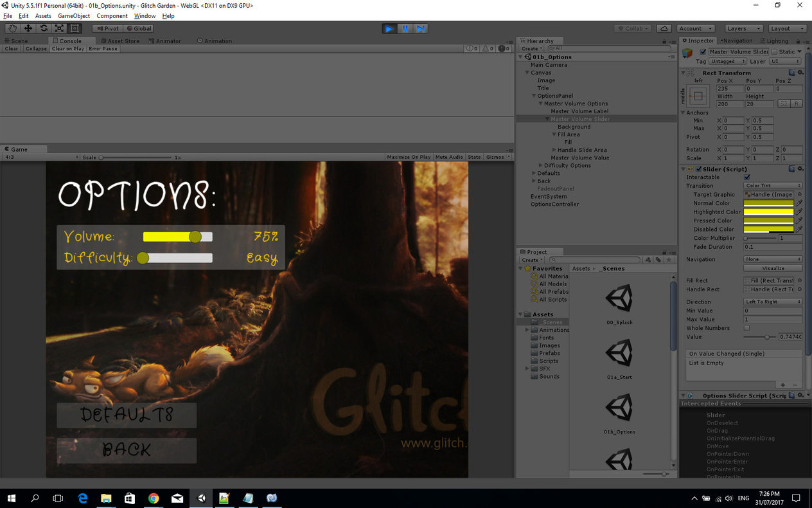Click the Highlighted Color swatch
812x508 pixels.
coord(768,212)
